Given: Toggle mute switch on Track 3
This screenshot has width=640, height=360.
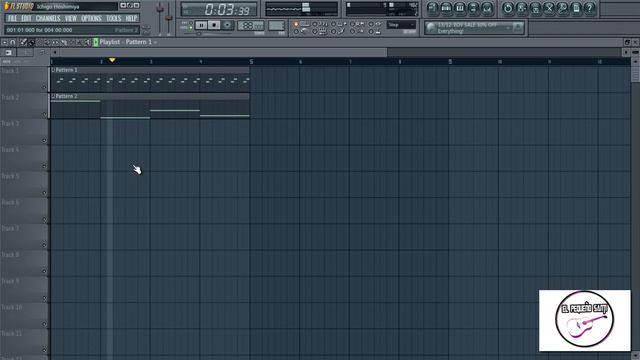Looking at the screenshot, I should coord(44,140).
